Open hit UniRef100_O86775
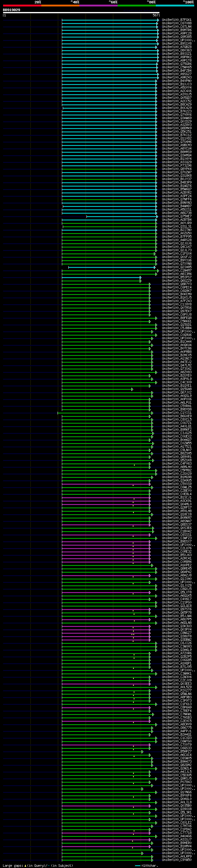Screen dimensions: 197x868 (176, 728)
